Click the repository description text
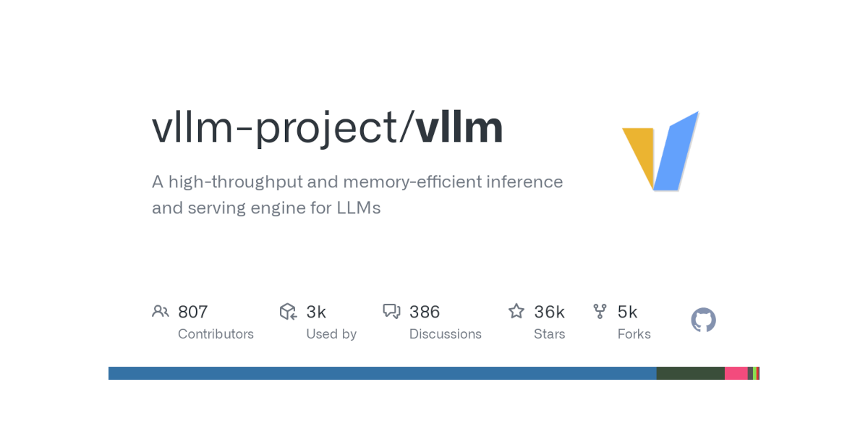 pos(357,195)
